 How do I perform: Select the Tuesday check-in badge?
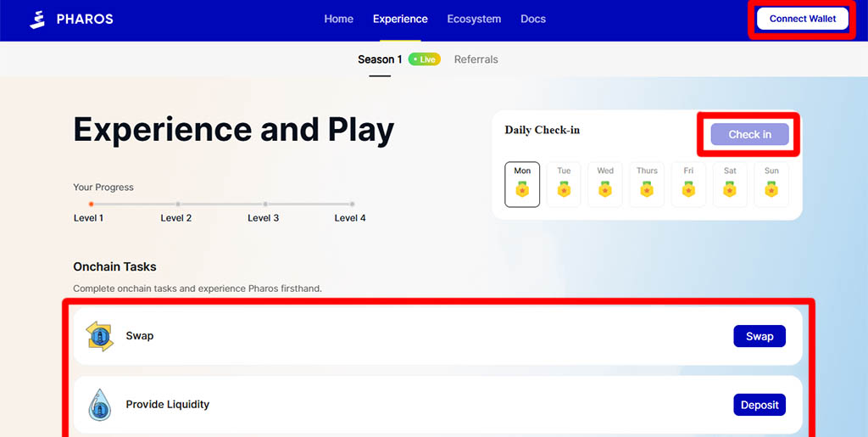(x=564, y=184)
